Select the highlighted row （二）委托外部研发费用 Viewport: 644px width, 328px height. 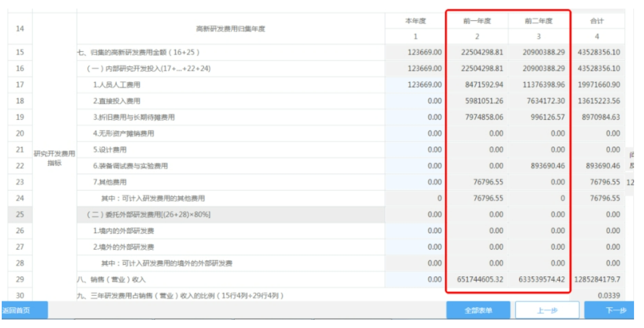pos(231,215)
